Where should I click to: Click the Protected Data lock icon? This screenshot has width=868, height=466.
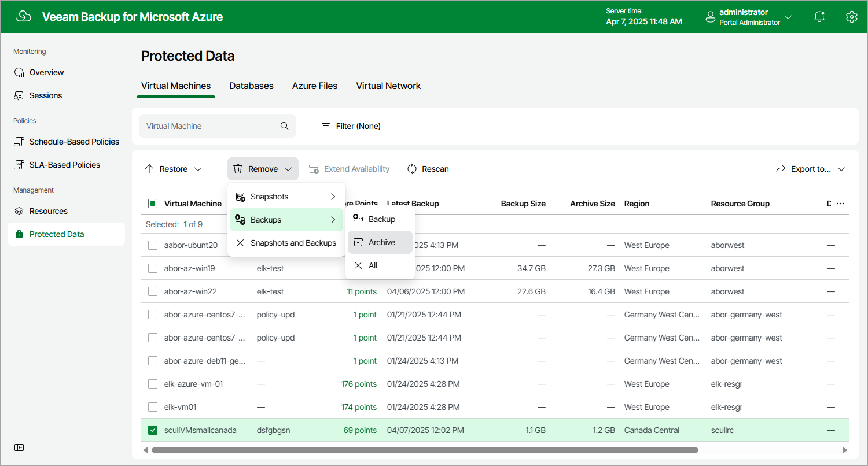coord(19,234)
